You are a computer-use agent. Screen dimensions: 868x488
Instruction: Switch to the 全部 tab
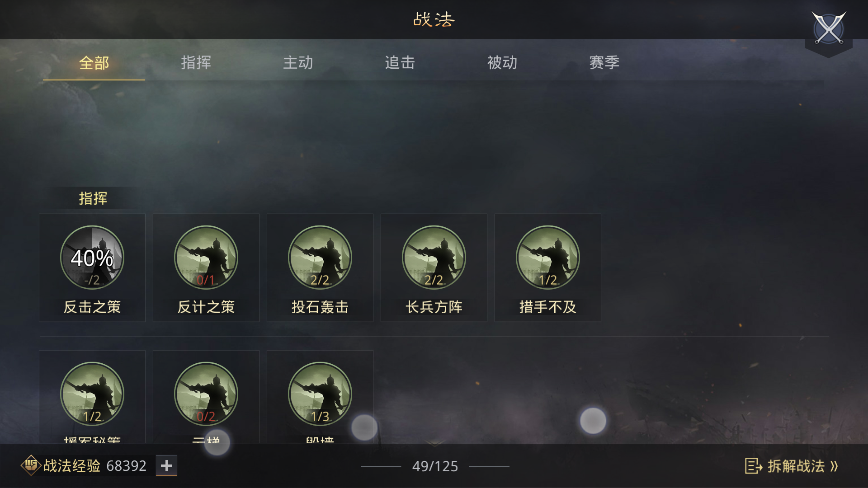coord(94,63)
